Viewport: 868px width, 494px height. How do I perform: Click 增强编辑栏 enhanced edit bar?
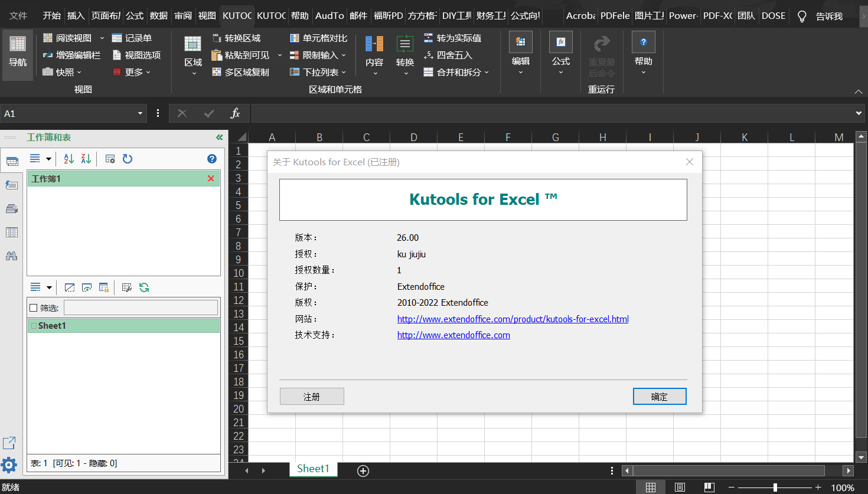tap(71, 55)
